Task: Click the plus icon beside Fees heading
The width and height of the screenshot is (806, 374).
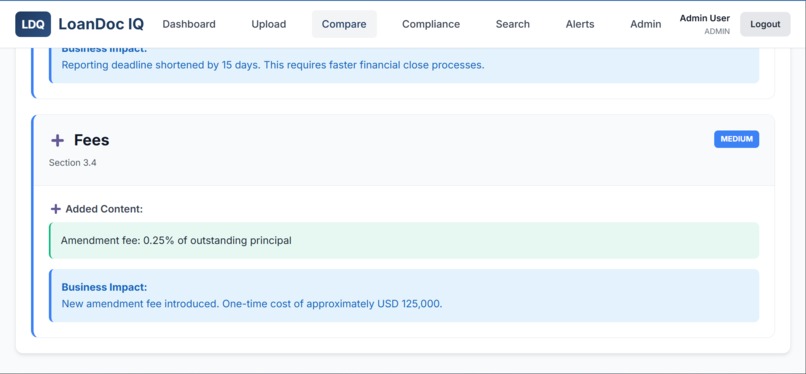Action: pyautogui.click(x=58, y=140)
